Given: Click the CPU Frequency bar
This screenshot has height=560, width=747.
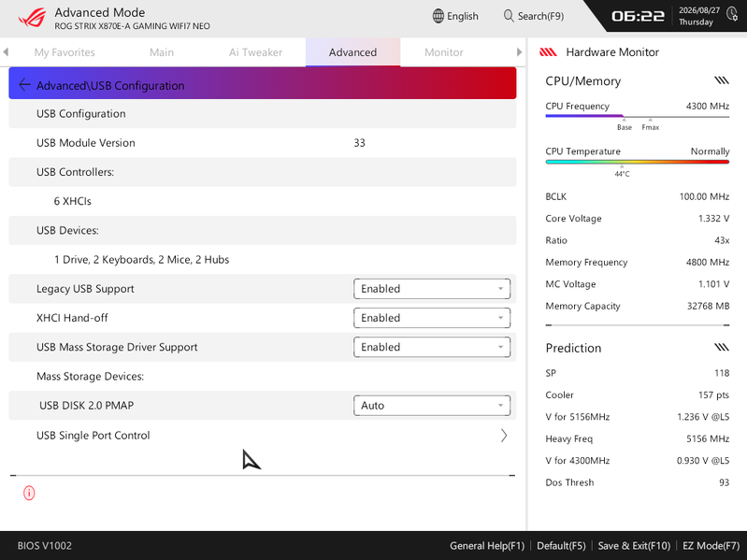Looking at the screenshot, I should (637, 116).
